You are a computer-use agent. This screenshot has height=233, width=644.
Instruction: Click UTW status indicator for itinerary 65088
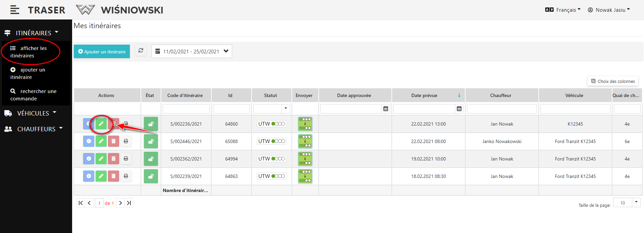pyautogui.click(x=271, y=141)
